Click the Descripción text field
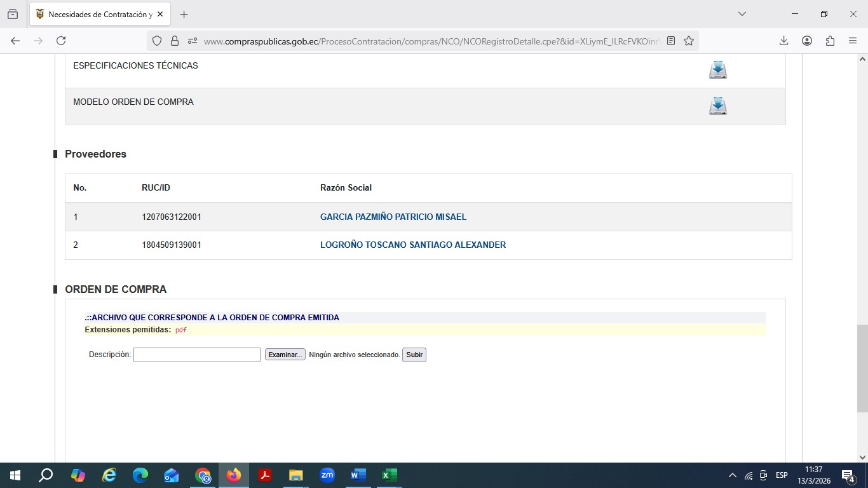 (196, 355)
